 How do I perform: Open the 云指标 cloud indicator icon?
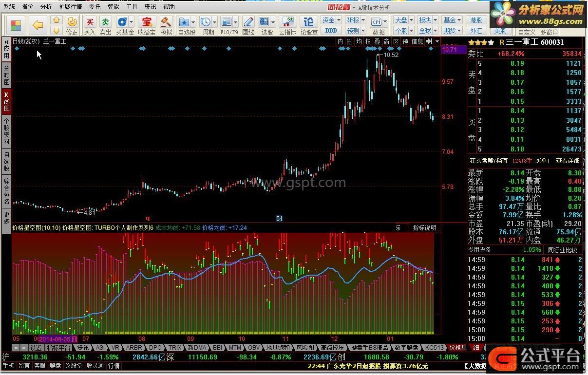tap(287, 25)
